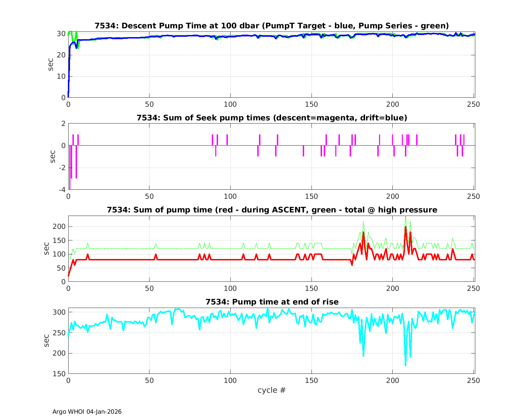Viewport: 525px width, 420px height.
Task: Click the tallest red peak in ascent plot
Action: click(405, 227)
